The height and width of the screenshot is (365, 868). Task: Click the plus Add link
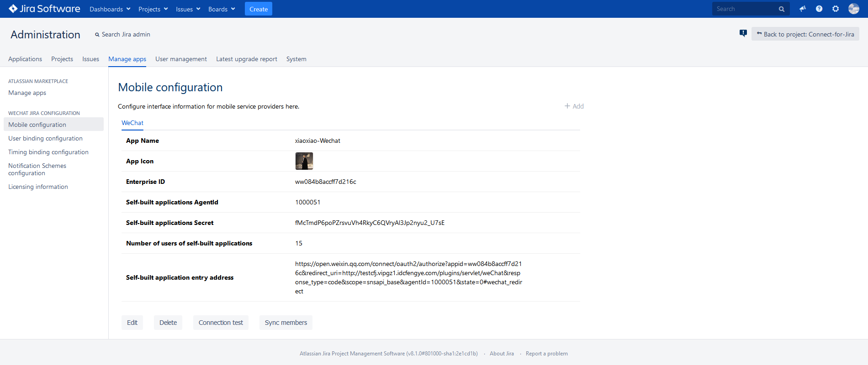coord(574,106)
